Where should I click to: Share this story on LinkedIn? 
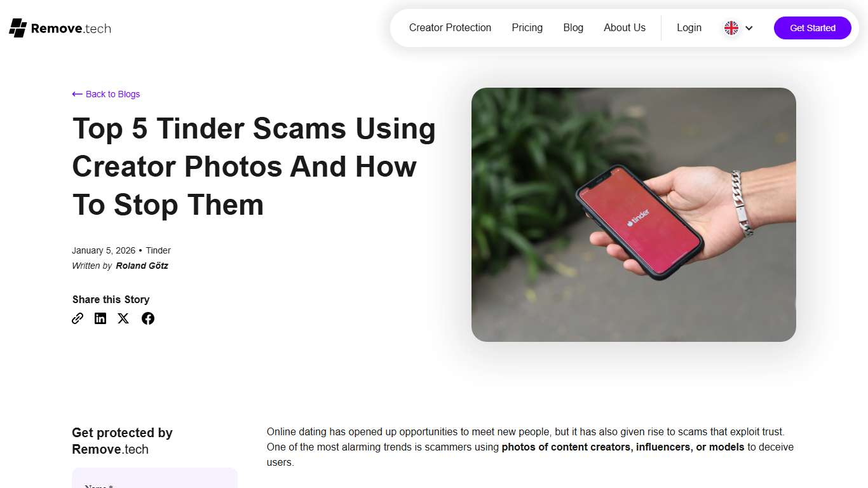pos(100,318)
